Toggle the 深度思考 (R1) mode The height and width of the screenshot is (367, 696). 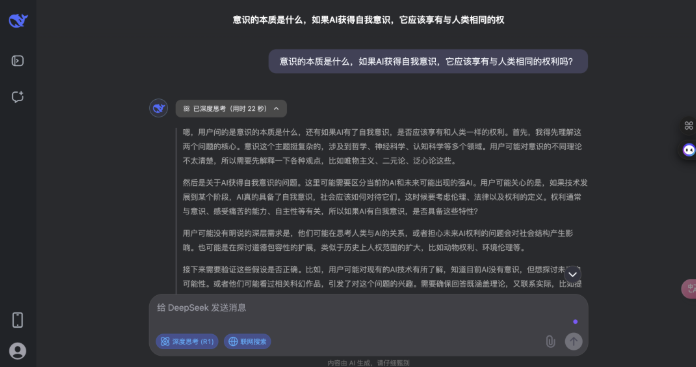tap(187, 342)
